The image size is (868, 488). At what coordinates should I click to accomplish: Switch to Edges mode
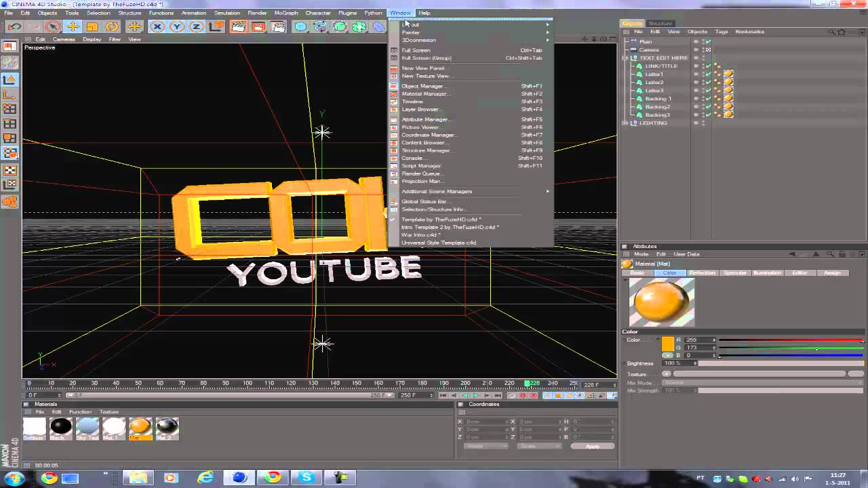pyautogui.click(x=9, y=124)
